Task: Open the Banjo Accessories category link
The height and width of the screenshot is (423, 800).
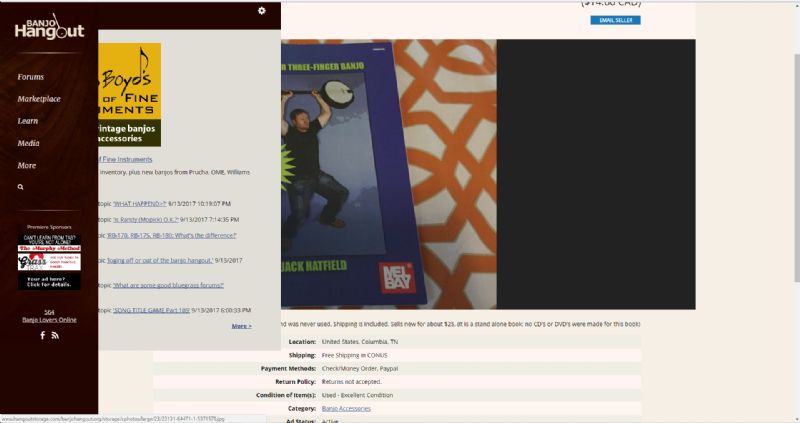Action: coord(346,408)
